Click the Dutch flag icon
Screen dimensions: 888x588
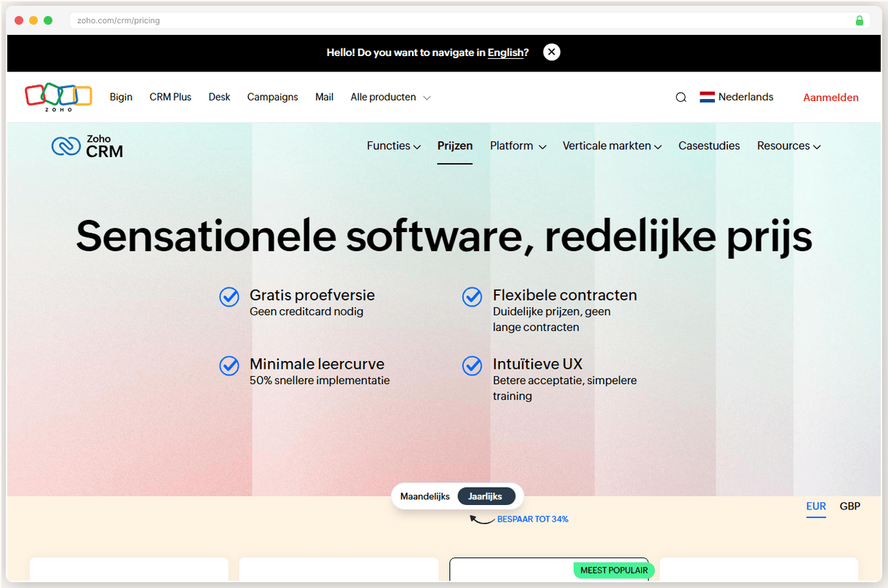point(706,96)
